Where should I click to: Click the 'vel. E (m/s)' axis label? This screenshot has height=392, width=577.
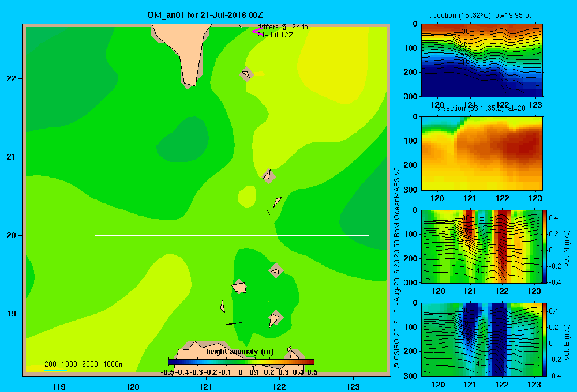coord(567,342)
